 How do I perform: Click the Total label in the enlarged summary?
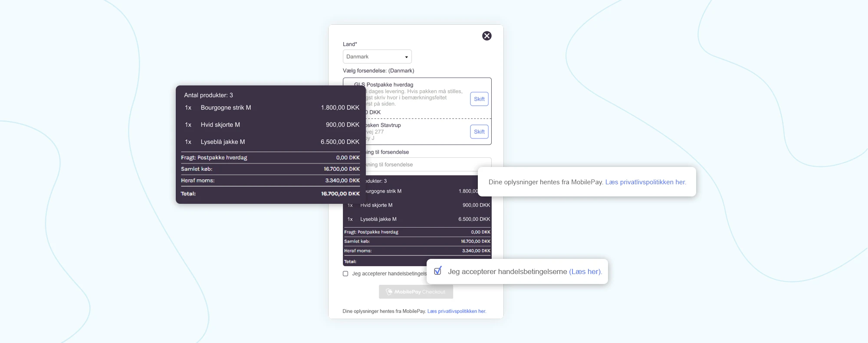pyautogui.click(x=188, y=194)
